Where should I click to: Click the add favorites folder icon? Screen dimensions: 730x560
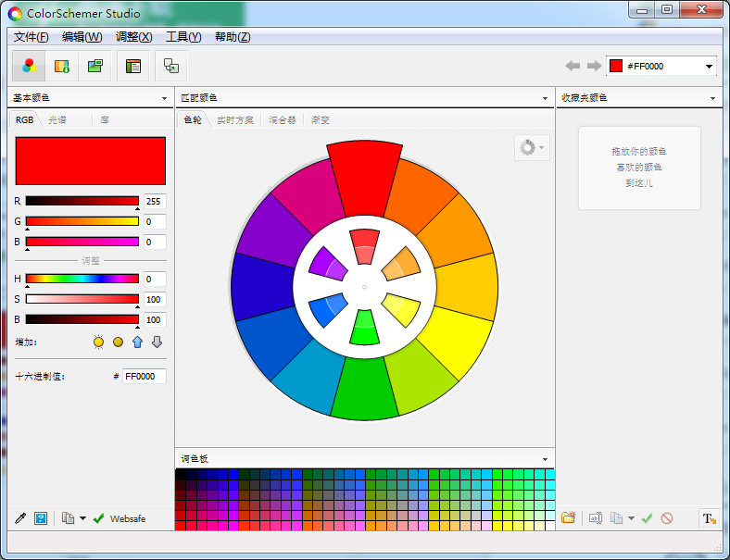[x=569, y=517]
